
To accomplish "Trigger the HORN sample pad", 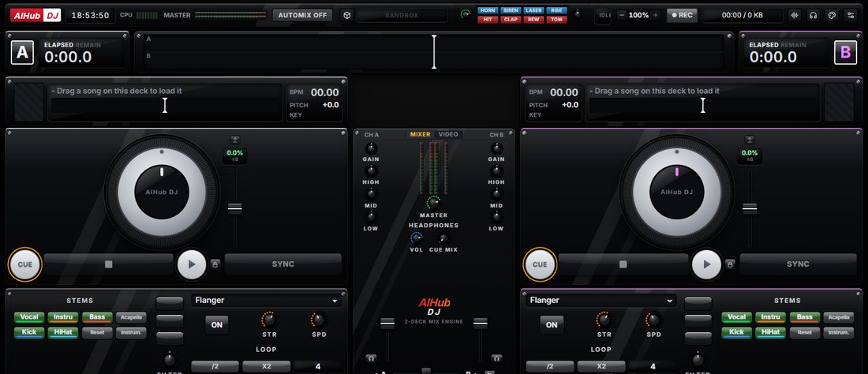I will (x=488, y=10).
